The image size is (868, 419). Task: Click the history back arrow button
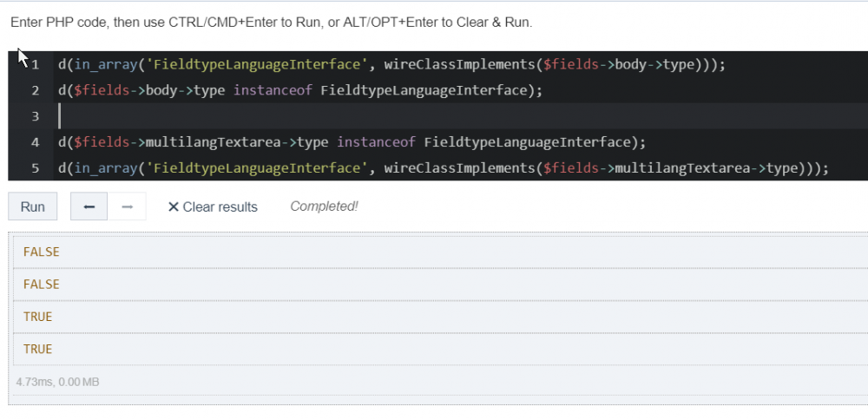pyautogui.click(x=89, y=206)
